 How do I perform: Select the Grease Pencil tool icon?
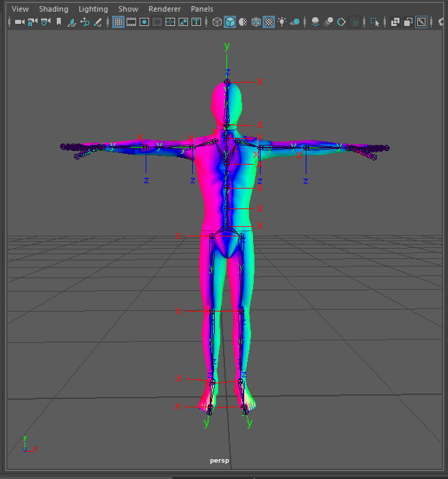pos(98,22)
